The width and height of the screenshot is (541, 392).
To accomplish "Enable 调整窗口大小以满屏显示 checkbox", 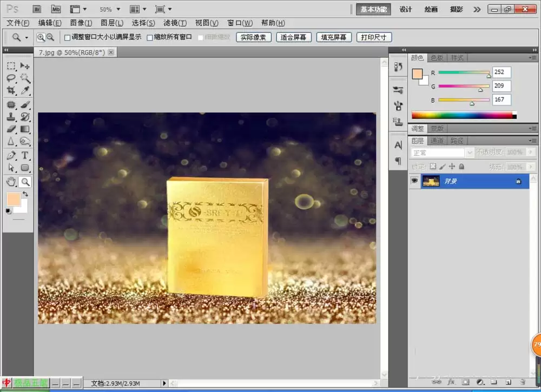I will 68,38.
